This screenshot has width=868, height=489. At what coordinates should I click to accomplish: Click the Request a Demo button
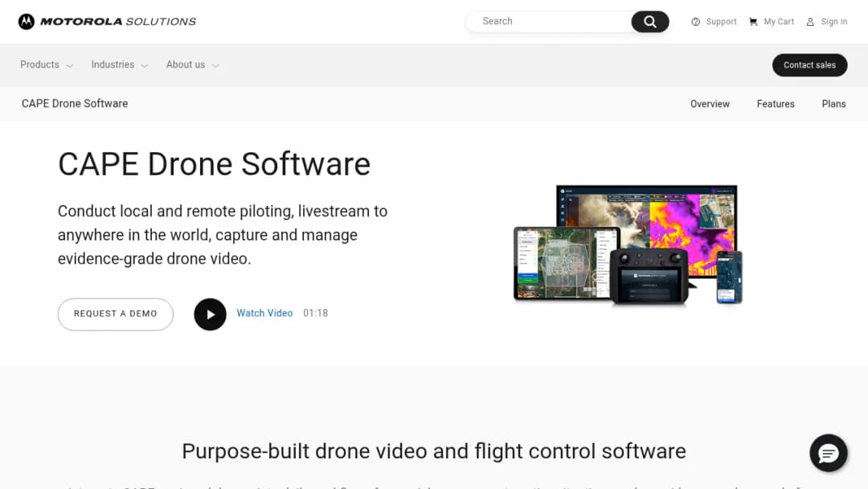[115, 314]
